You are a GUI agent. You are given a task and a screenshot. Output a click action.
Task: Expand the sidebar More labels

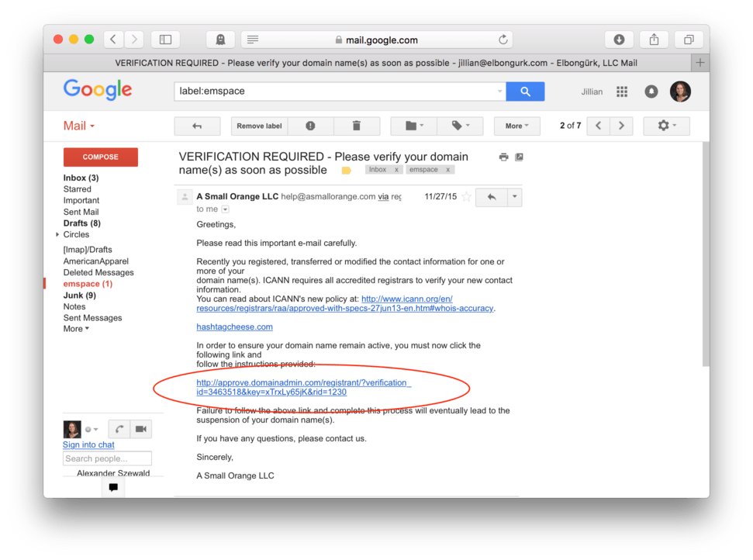tap(76, 329)
